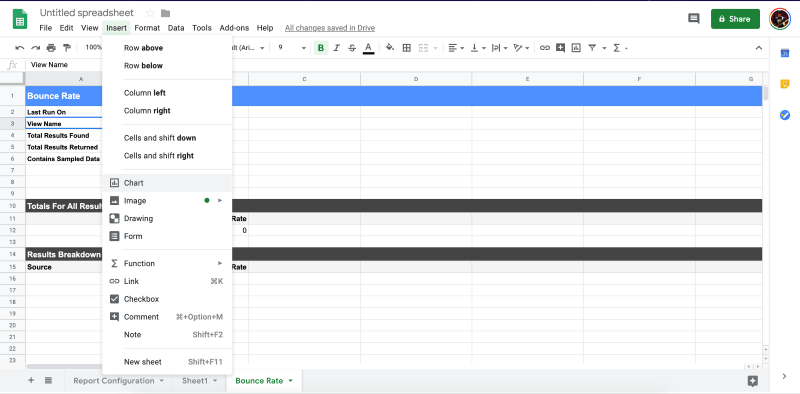This screenshot has width=800, height=394.
Task: Open the comment history icon
Action: (693, 19)
